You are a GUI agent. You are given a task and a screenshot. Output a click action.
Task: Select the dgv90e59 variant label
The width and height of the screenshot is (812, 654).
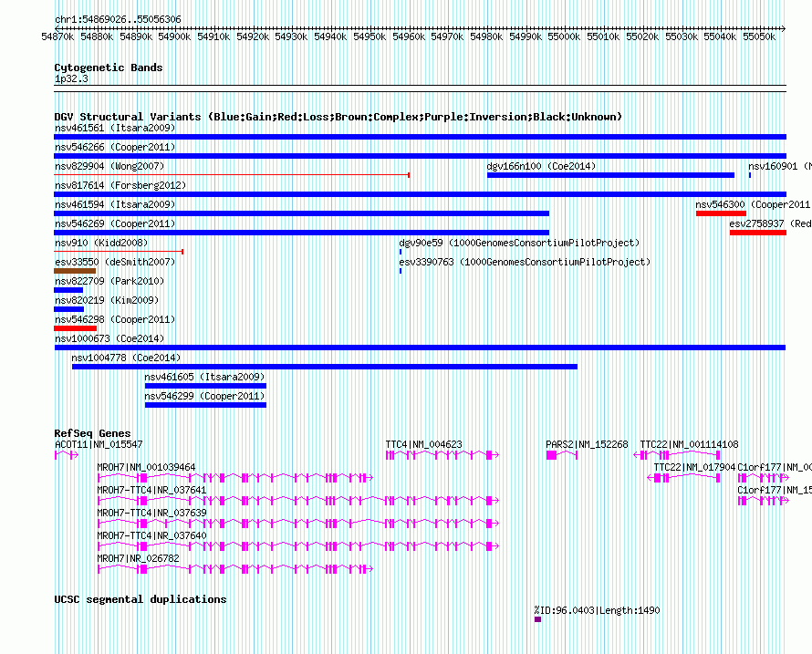tap(519, 243)
